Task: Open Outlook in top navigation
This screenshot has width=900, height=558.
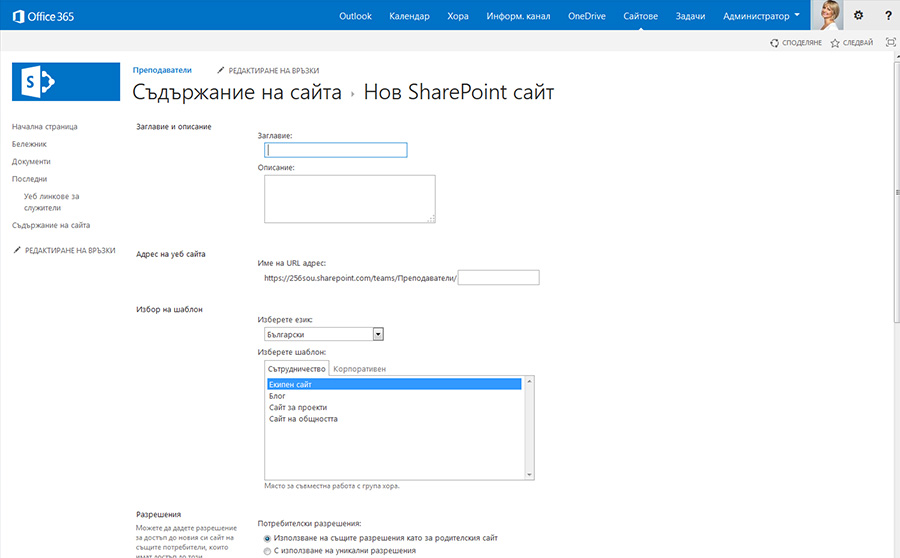Action: pyautogui.click(x=355, y=16)
